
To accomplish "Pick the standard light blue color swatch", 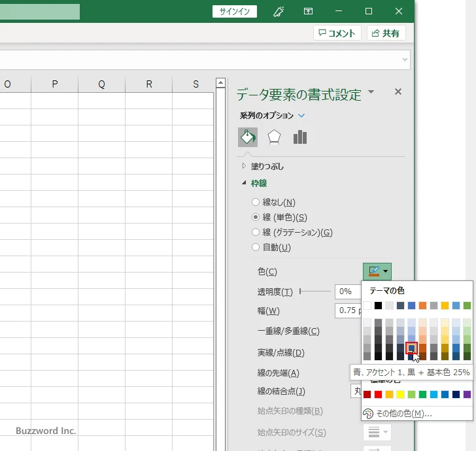I will (x=433, y=394).
